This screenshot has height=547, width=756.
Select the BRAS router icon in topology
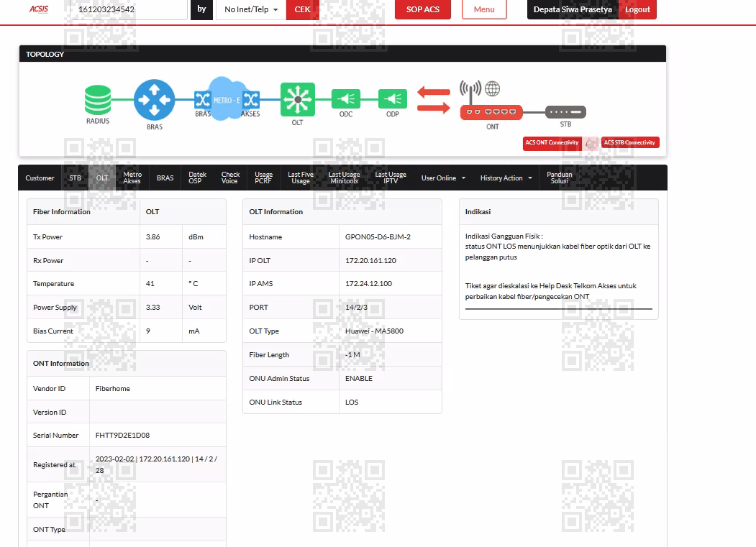pos(154,100)
